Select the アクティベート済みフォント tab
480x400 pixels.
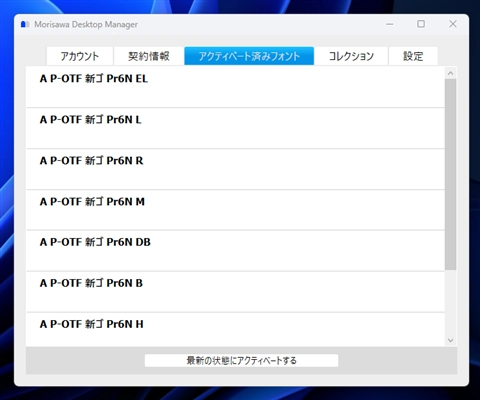point(249,56)
